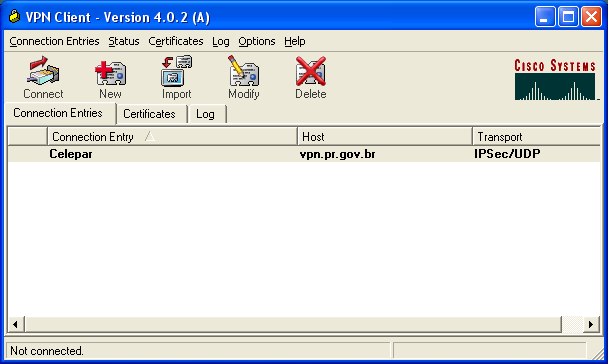This screenshot has height=364, width=608.
Task: Click the sort arrow beside Connection Entry
Action: click(150, 136)
